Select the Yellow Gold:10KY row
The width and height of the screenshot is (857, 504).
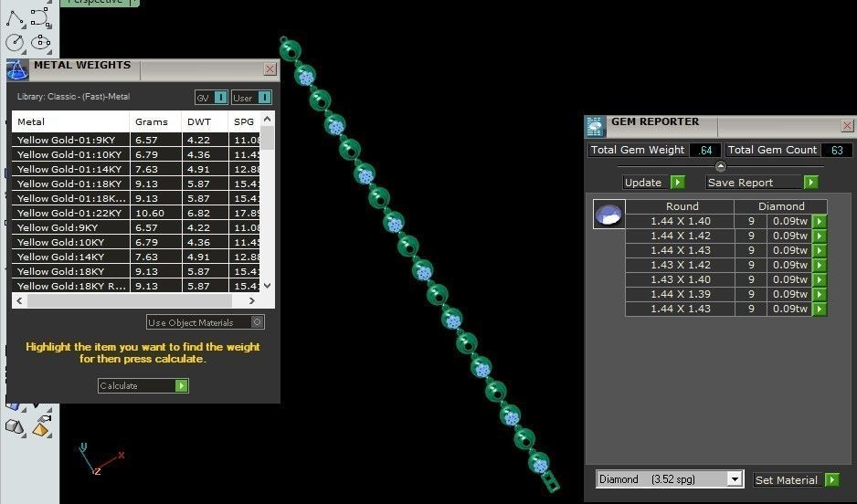click(135, 242)
